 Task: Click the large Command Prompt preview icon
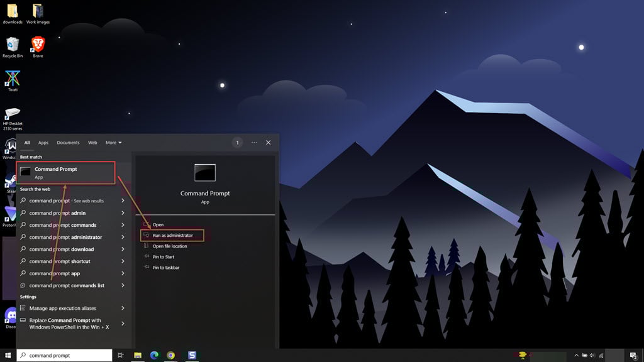click(205, 173)
